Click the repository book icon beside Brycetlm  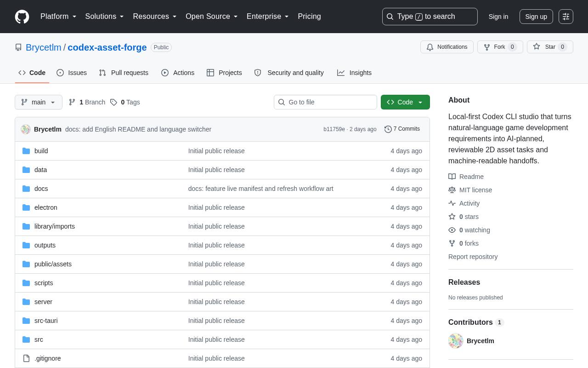pyautogui.click(x=18, y=47)
